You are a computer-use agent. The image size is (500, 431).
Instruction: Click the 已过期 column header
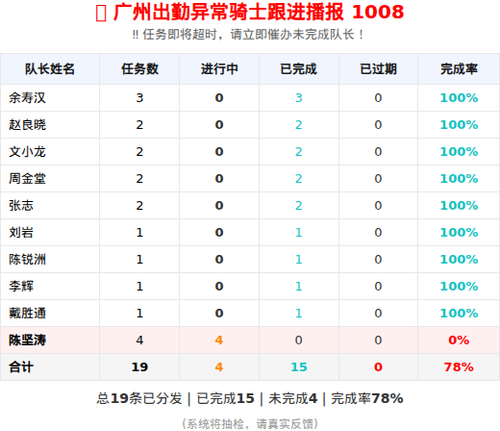tap(378, 69)
